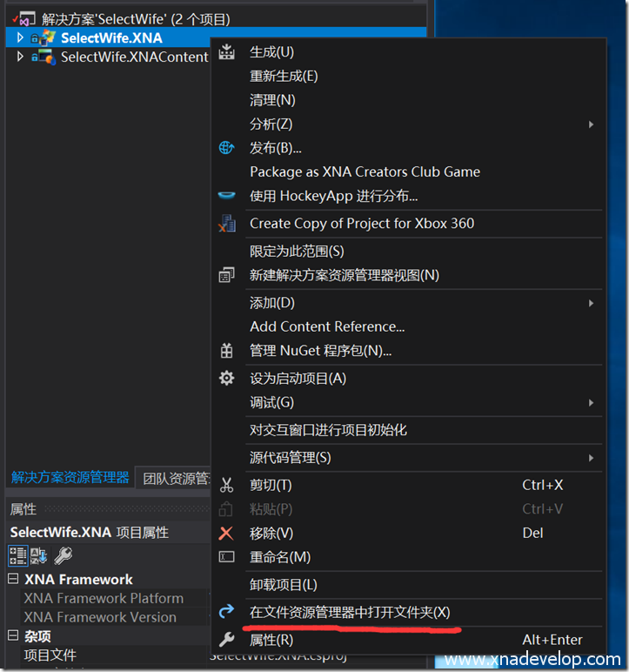Click the gear icon for 设为启动项目
This screenshot has height=672, width=629.
(x=227, y=378)
